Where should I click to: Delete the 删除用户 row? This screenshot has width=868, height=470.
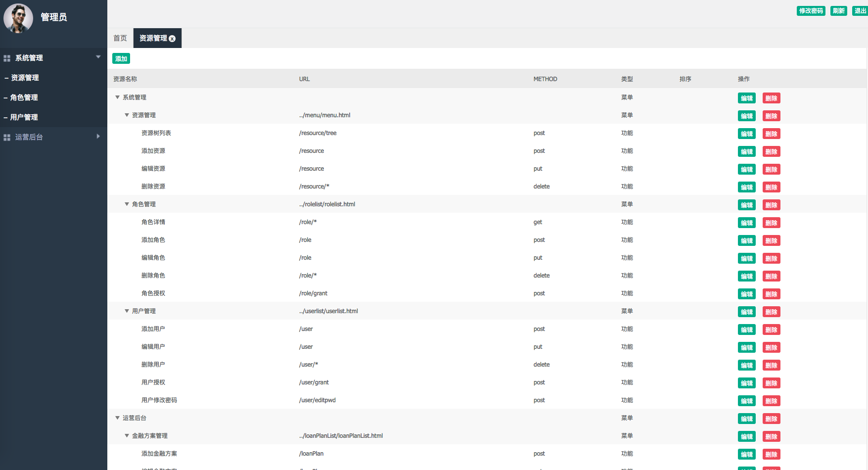click(772, 365)
